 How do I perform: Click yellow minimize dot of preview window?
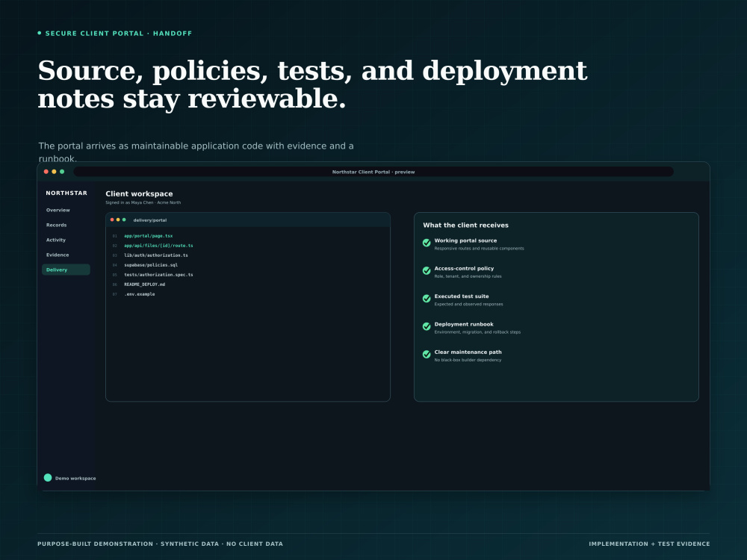tap(54, 172)
